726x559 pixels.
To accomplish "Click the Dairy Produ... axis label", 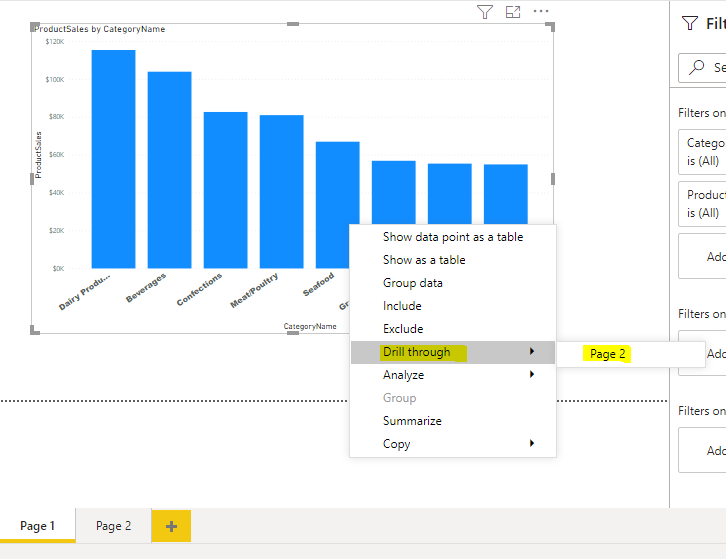I will [x=84, y=292].
